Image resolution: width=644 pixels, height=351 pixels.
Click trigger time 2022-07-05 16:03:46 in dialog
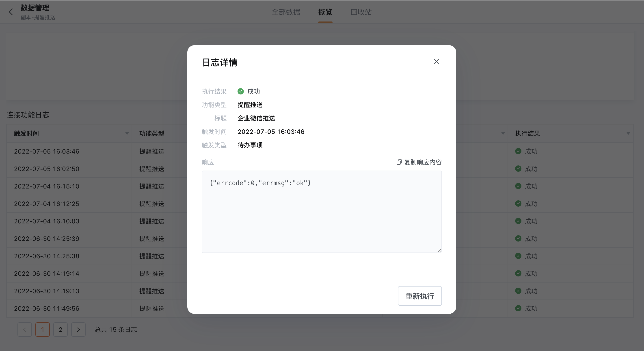pyautogui.click(x=271, y=132)
